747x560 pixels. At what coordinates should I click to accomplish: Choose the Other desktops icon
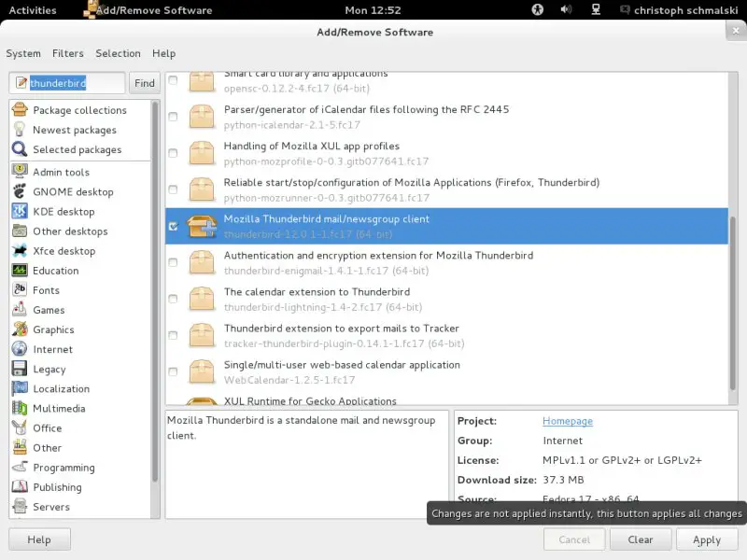click(20, 231)
